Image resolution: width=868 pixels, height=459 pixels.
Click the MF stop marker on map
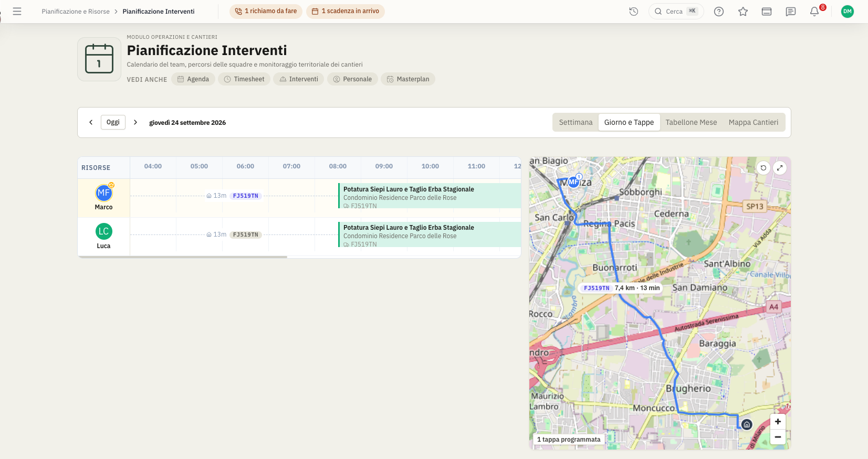pyautogui.click(x=573, y=182)
